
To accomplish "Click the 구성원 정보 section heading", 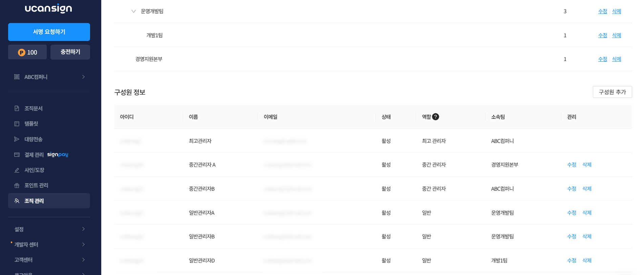I will (x=130, y=92).
